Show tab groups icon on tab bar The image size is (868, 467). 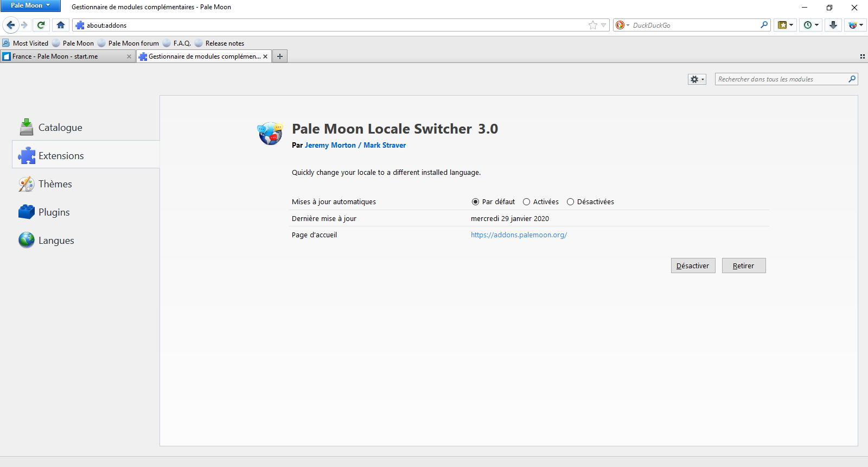(x=862, y=56)
